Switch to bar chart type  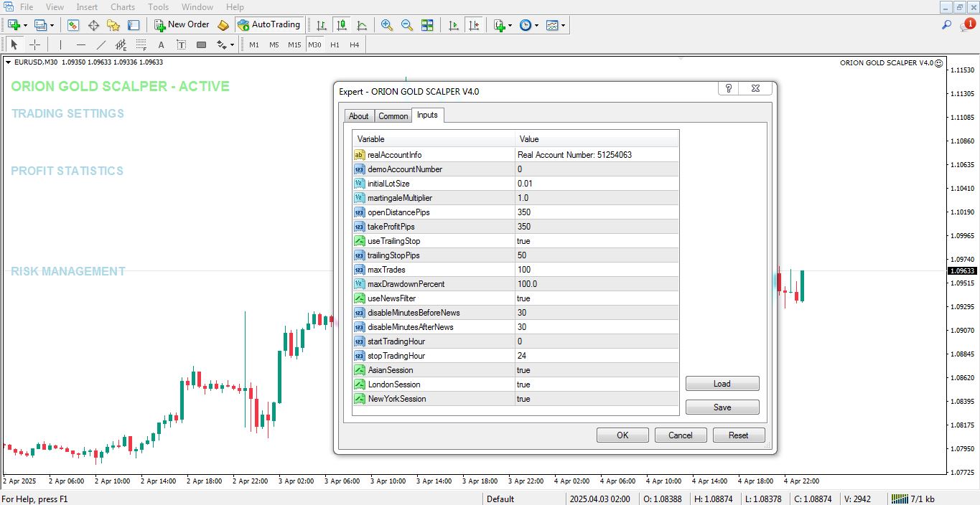coord(322,25)
